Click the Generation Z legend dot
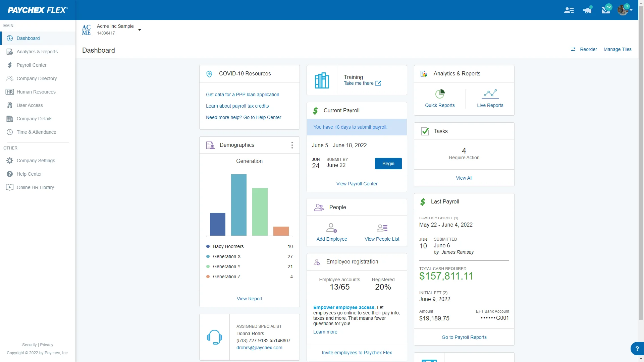The image size is (644, 362). 208,277
